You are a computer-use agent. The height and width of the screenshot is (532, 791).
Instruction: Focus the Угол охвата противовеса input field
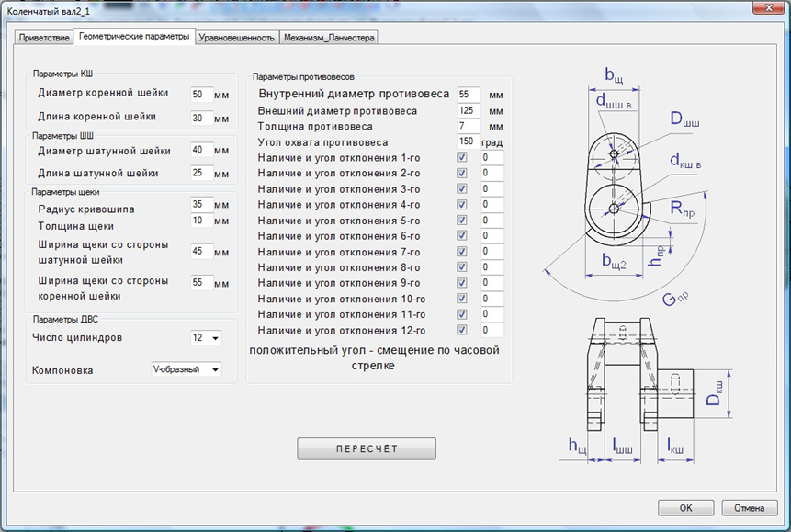pyautogui.click(x=469, y=141)
